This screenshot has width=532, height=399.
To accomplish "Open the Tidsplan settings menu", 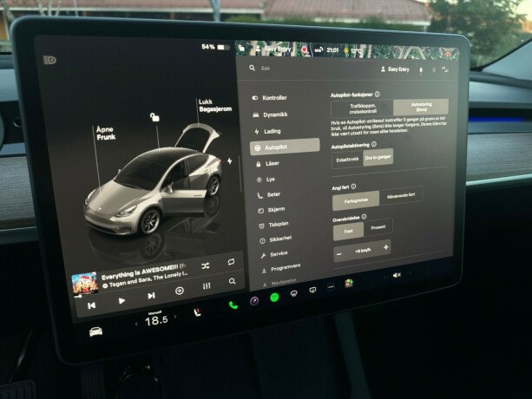I will 273,225.
